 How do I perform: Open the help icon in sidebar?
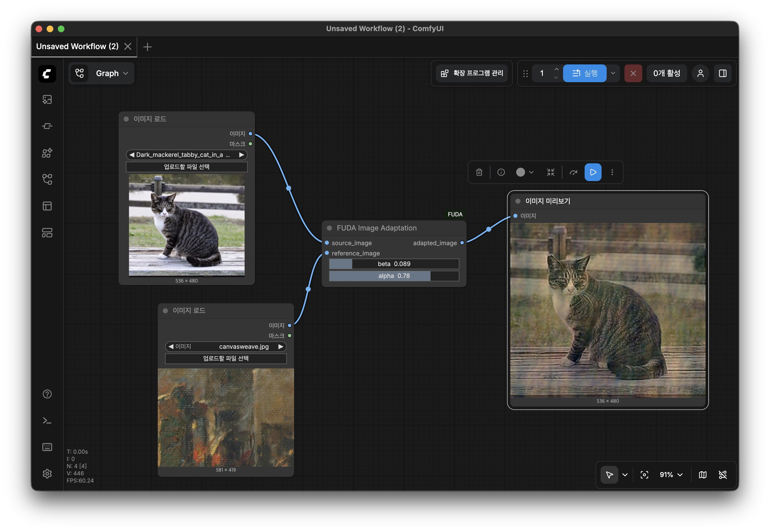[47, 394]
